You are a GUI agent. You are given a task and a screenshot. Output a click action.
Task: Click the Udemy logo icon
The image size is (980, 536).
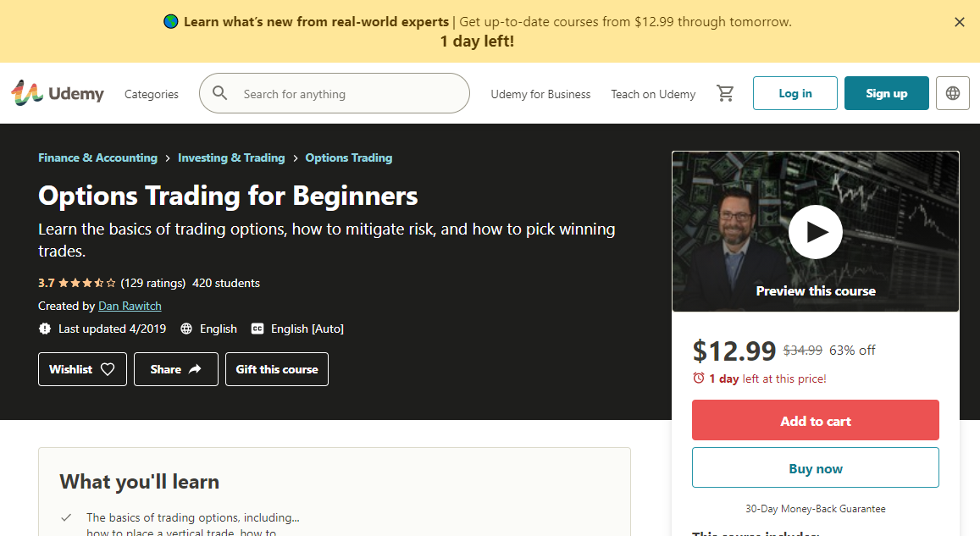click(x=26, y=93)
